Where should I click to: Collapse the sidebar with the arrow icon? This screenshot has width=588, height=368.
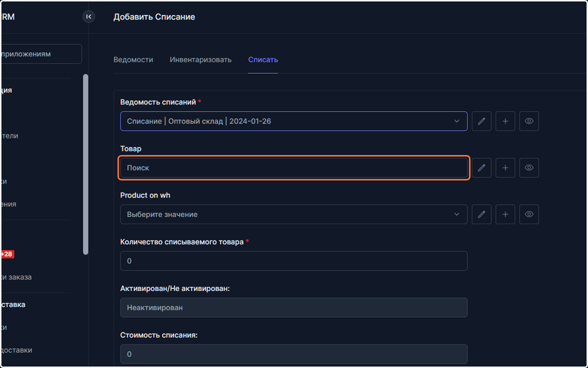[89, 17]
